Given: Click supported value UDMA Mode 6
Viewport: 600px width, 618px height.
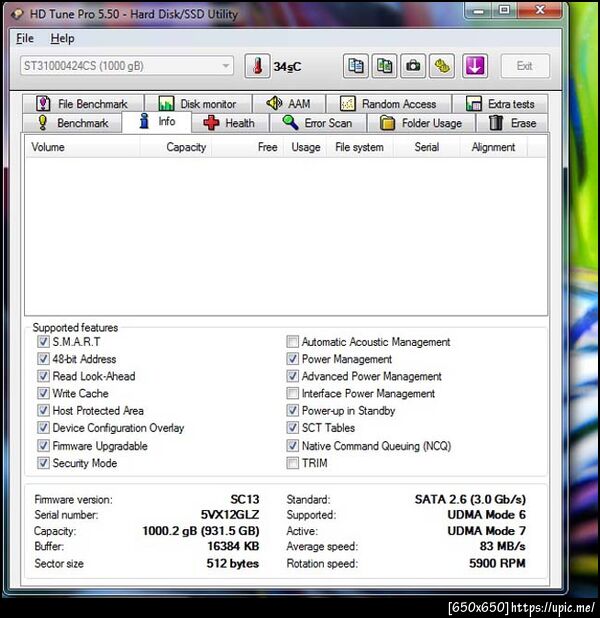Looking at the screenshot, I should pyautogui.click(x=486, y=515).
